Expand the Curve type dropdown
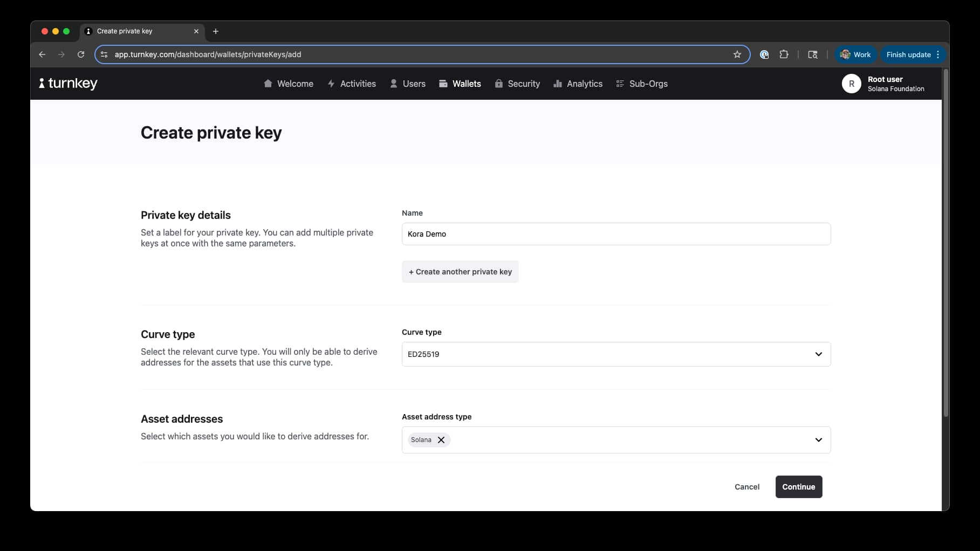980x551 pixels. [x=616, y=354]
